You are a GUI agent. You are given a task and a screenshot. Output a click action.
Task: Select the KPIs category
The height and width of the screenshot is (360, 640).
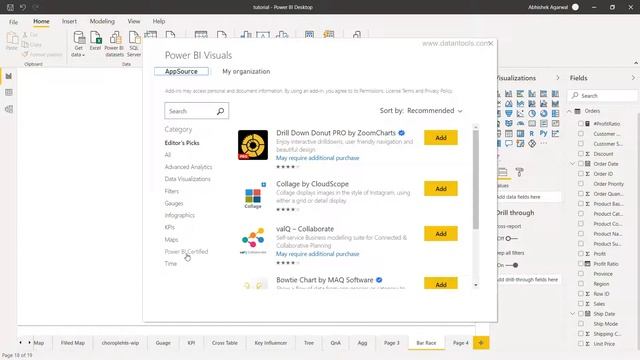click(x=169, y=227)
